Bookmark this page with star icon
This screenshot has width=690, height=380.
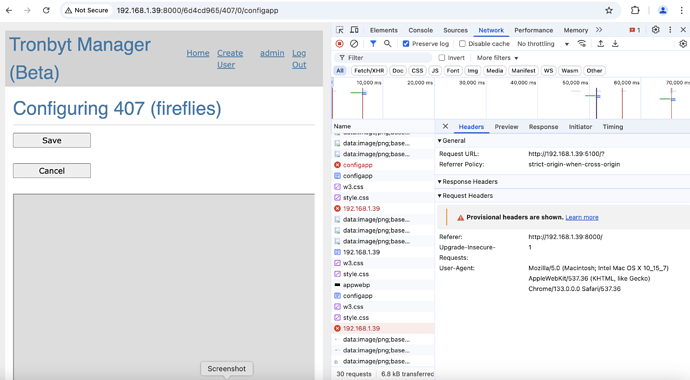(x=609, y=10)
